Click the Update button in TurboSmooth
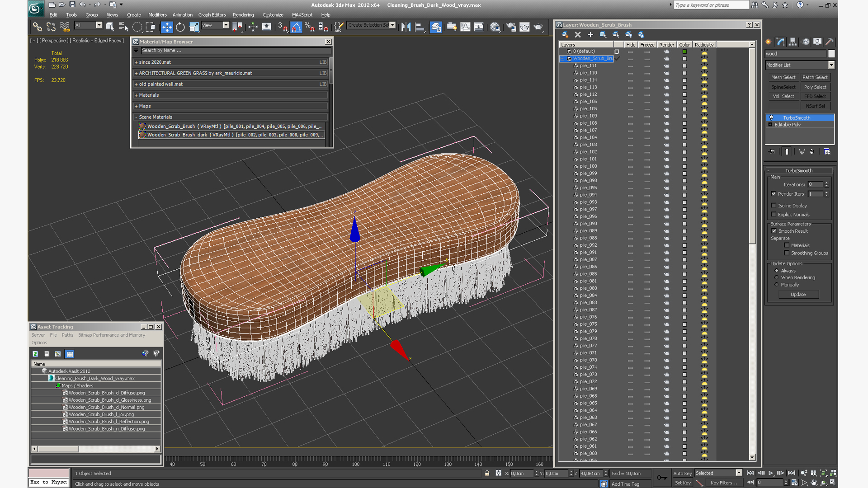Viewport: 868px width, 488px height. (798, 294)
